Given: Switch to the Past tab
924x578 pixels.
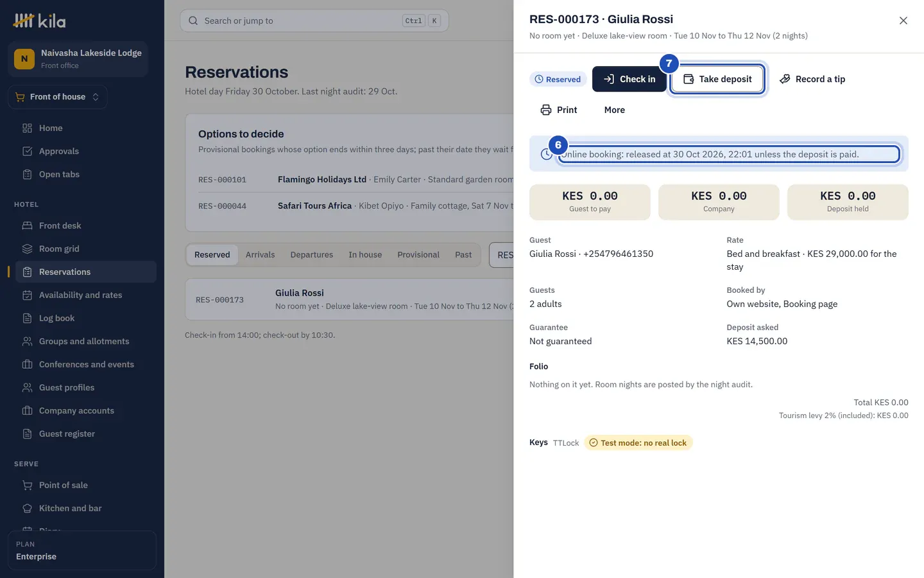Looking at the screenshot, I should coord(463,255).
